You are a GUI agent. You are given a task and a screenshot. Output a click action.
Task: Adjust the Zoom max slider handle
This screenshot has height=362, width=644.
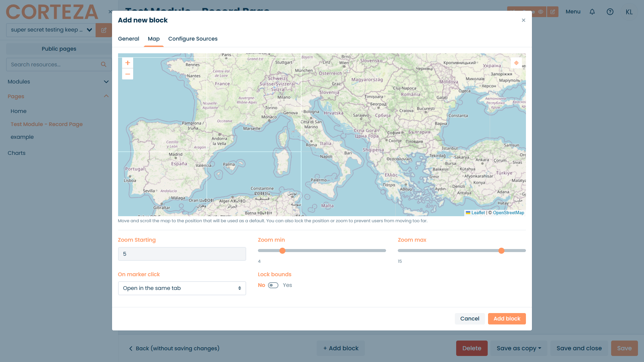coord(501,251)
